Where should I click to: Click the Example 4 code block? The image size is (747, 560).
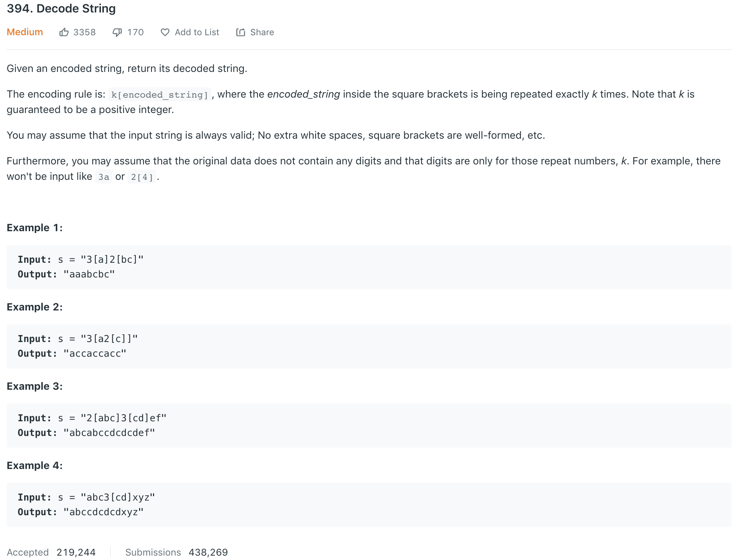[x=369, y=505]
